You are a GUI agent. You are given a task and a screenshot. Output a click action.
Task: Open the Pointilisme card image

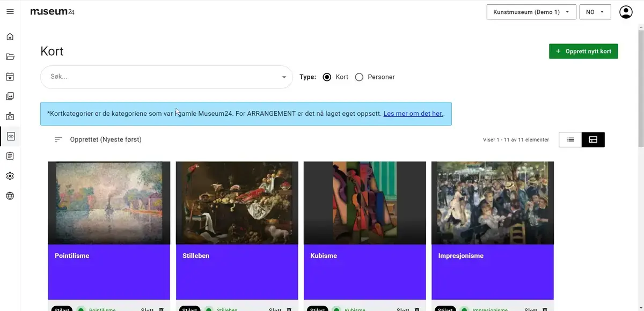(109, 203)
